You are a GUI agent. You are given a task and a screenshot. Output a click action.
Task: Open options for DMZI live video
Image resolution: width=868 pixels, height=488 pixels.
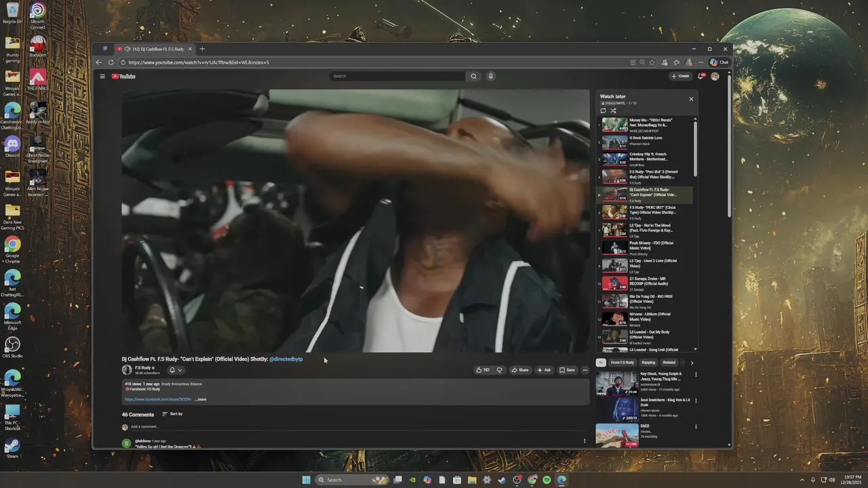coord(696,427)
